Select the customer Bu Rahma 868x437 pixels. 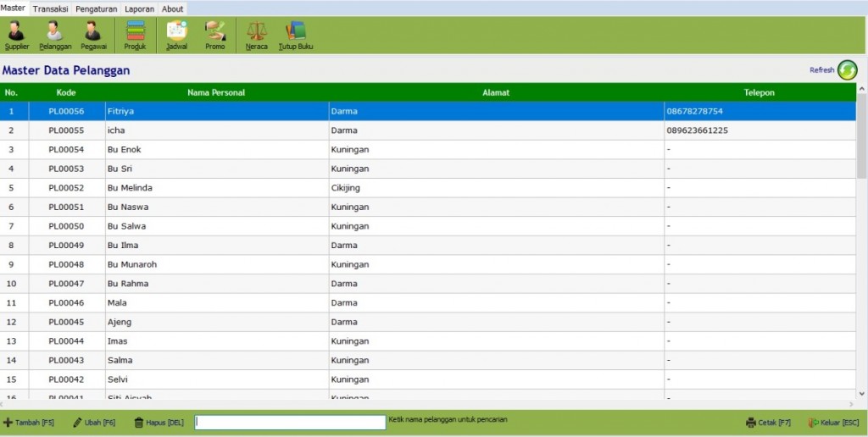[x=428, y=284]
